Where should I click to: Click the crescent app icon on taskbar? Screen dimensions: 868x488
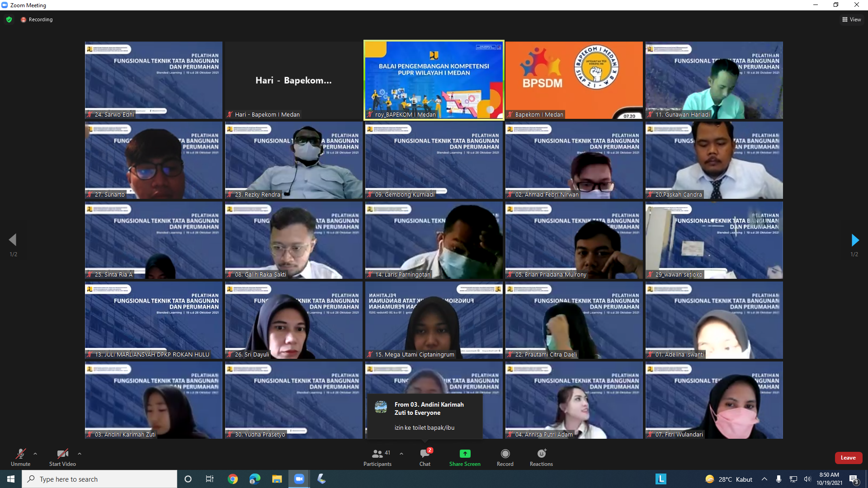pos(321,479)
